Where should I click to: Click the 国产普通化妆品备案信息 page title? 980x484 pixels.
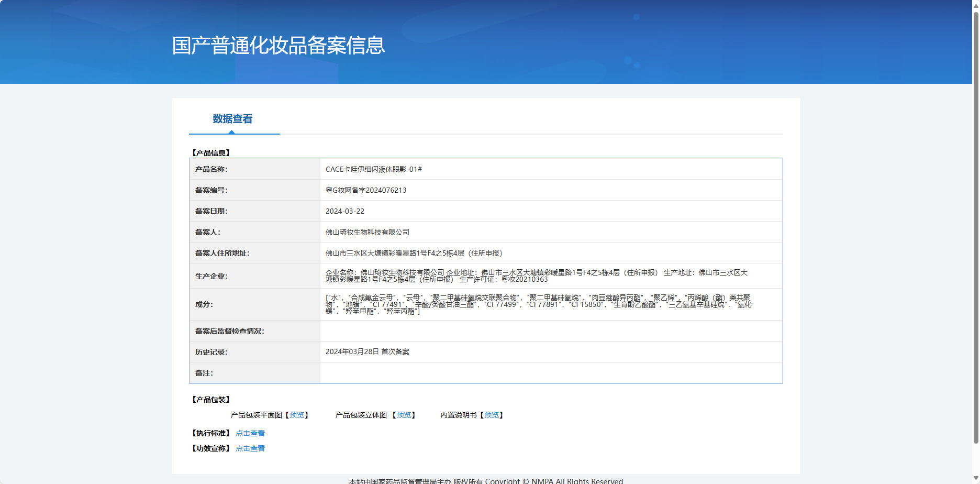click(279, 46)
